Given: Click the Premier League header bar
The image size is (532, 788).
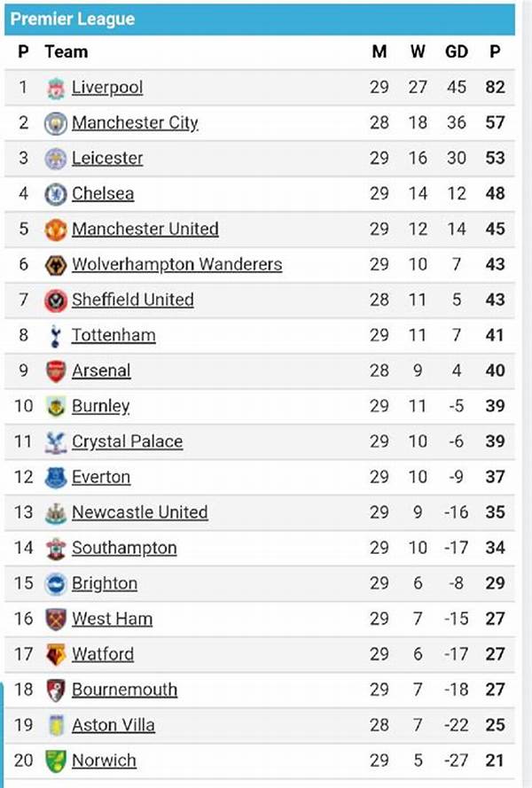Looking at the screenshot, I should [260, 20].
